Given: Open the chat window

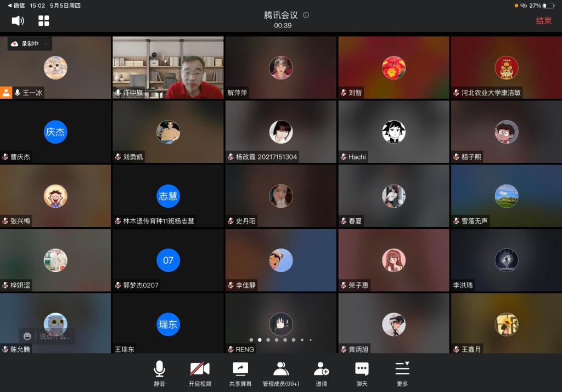Looking at the screenshot, I should point(362,373).
